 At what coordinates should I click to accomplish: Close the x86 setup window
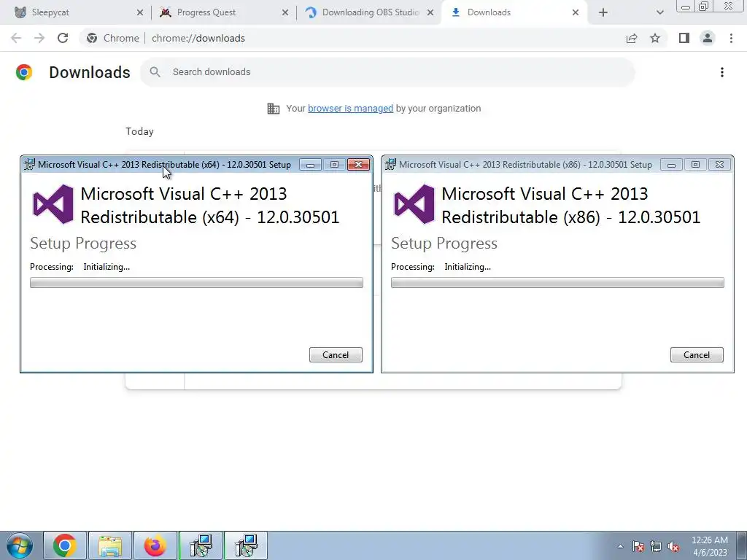click(720, 165)
